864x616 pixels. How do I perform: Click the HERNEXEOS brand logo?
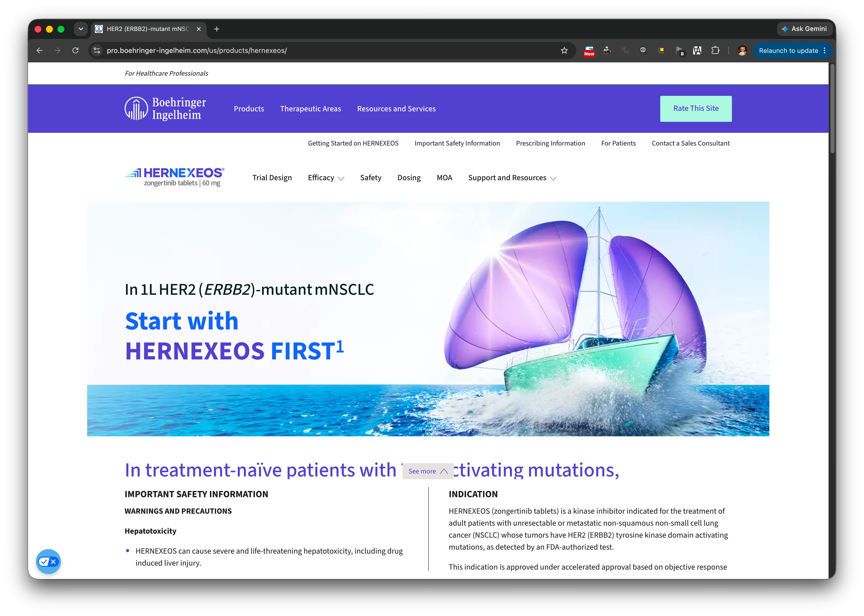[x=175, y=177]
